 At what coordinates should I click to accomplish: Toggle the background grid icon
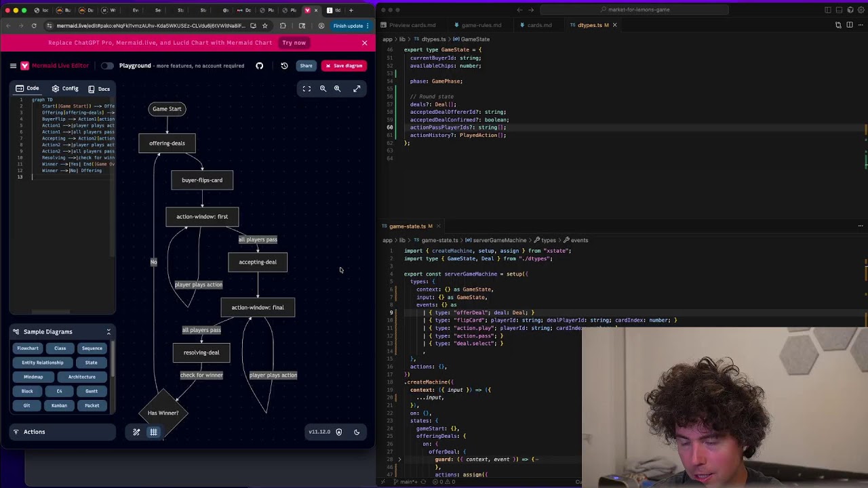point(153,432)
